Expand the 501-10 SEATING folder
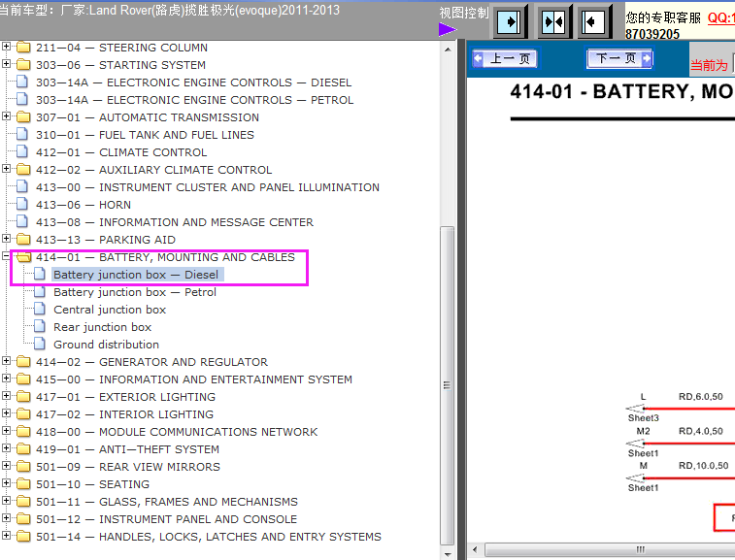735x560 pixels. [6, 483]
